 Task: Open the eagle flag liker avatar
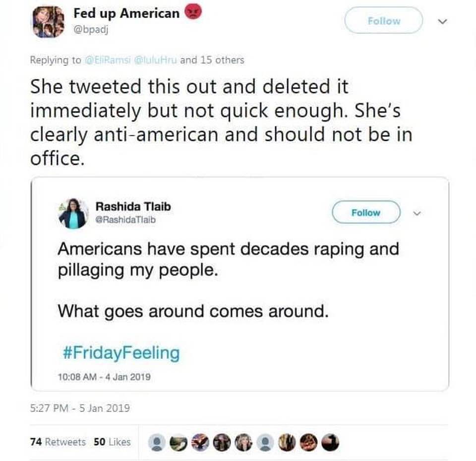(x=200, y=443)
